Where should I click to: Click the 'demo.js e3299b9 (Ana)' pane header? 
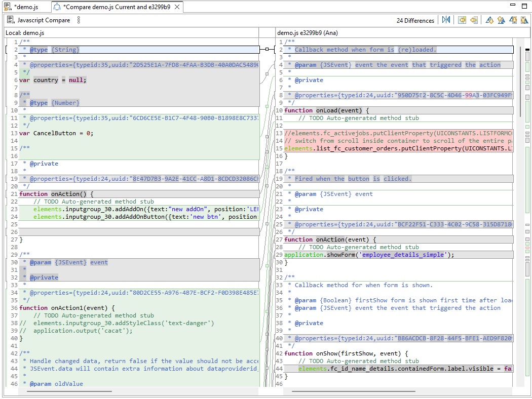pos(307,32)
